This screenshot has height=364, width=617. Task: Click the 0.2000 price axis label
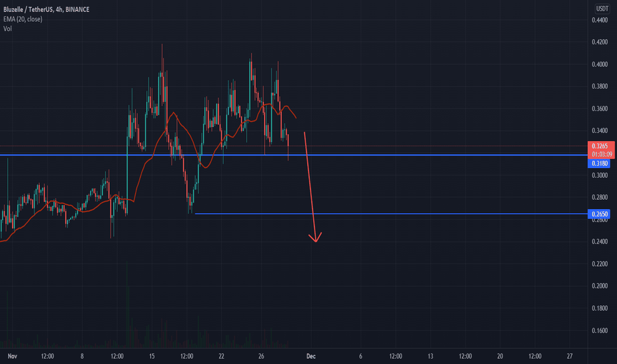pyautogui.click(x=600, y=286)
